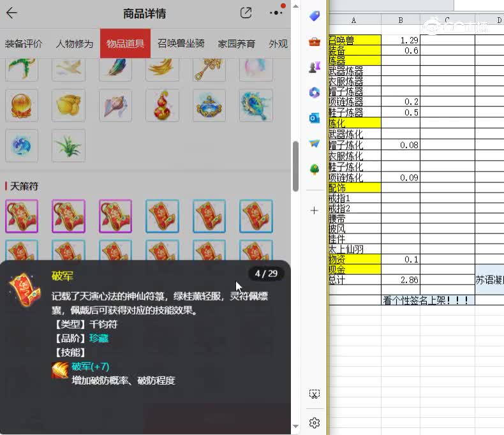Image resolution: width=504 pixels, height=435 pixels.
Task: Click the 4 / 29 page counter
Action: [x=266, y=274]
